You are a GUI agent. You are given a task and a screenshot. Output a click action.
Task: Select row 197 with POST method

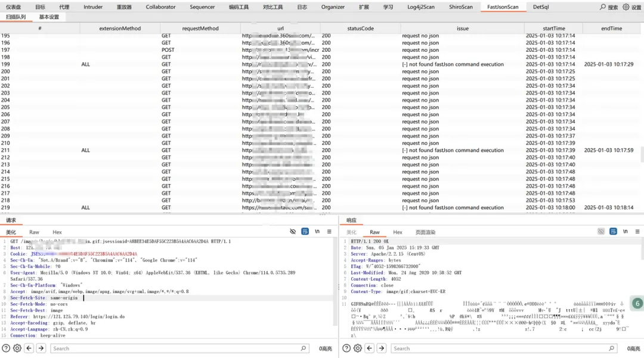[x=320, y=49]
